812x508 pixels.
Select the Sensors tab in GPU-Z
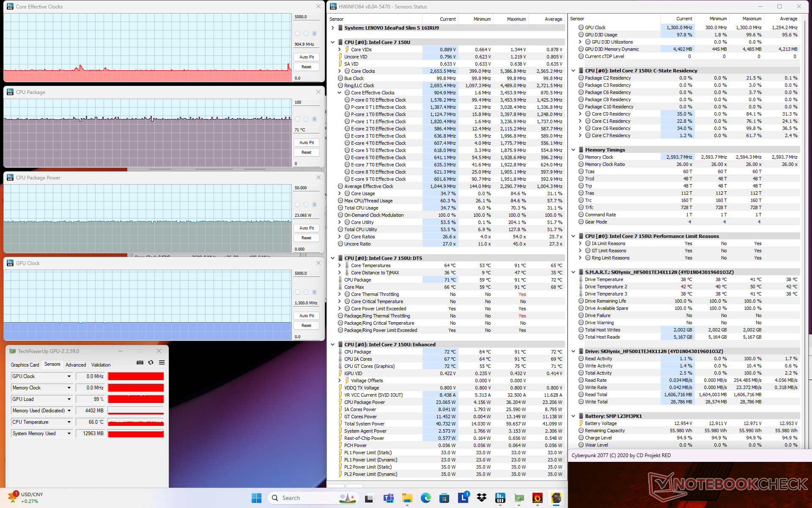52,364
